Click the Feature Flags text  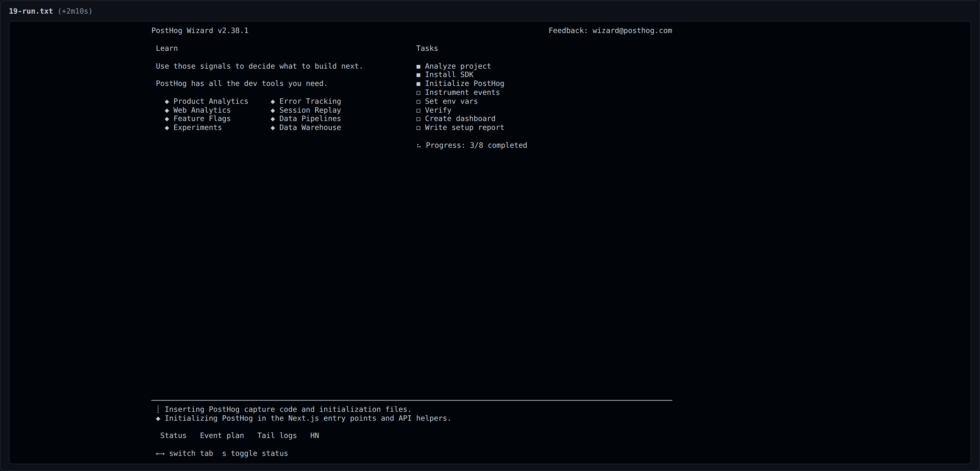(202, 119)
